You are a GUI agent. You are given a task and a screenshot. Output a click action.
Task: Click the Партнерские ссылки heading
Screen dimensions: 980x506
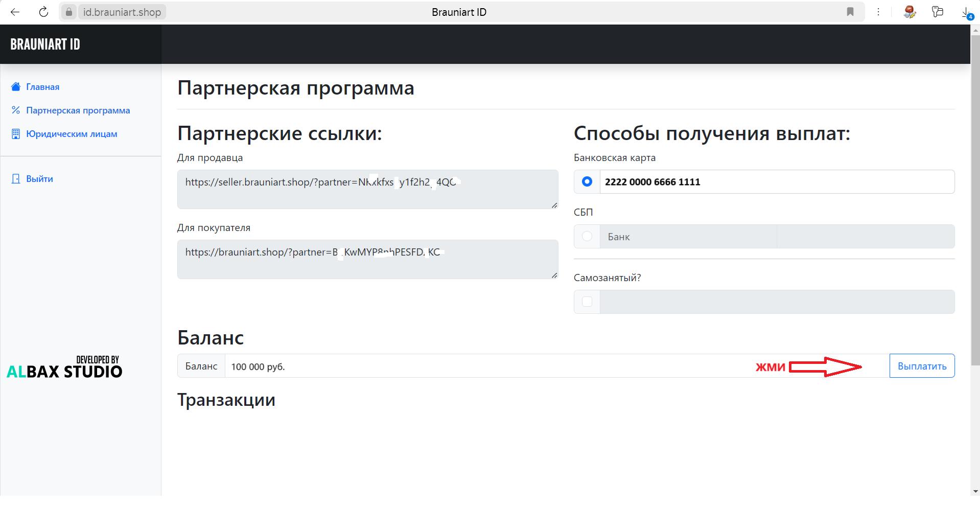coord(279,133)
